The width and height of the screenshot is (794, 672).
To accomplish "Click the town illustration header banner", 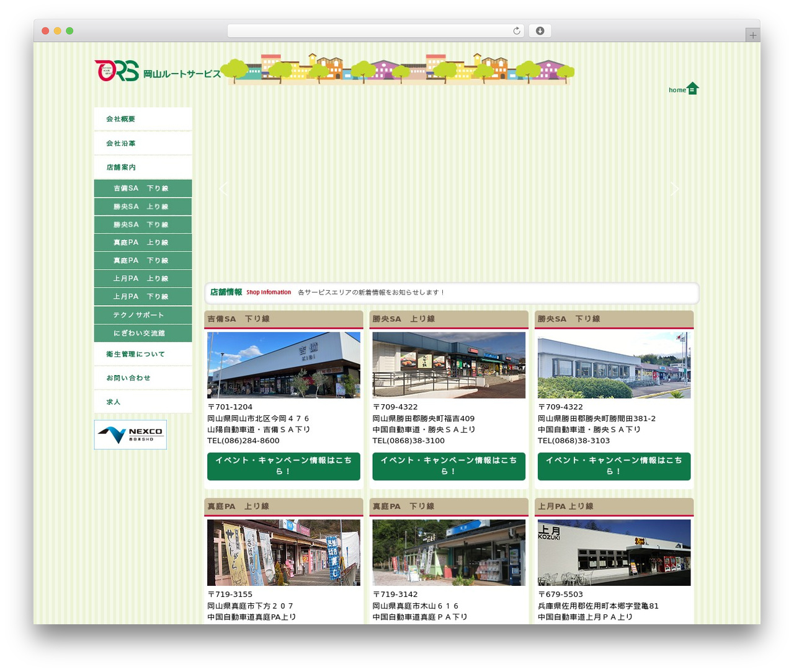I will tap(398, 68).
